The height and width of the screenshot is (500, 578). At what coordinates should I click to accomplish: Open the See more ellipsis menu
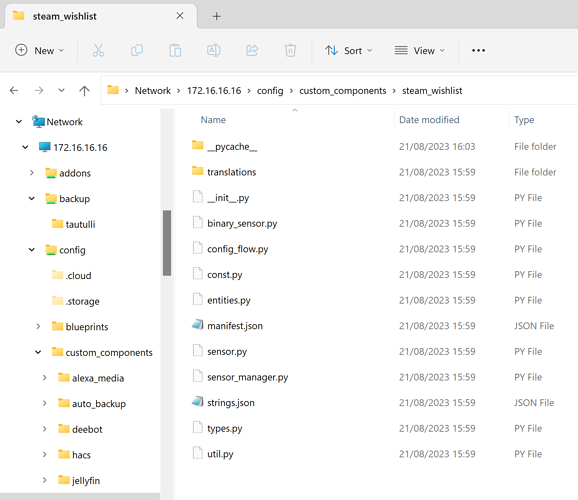coord(478,50)
